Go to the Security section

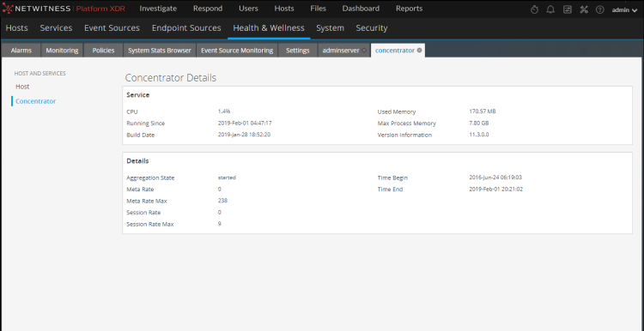coord(372,28)
